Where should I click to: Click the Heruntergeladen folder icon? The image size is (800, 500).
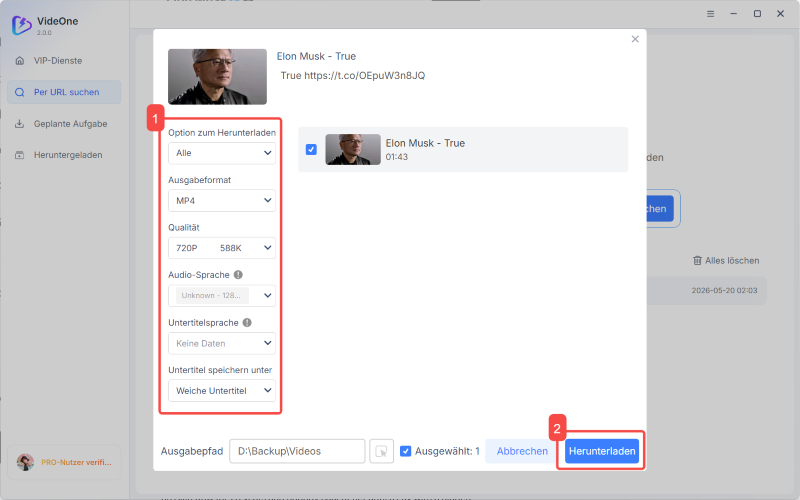[20, 155]
